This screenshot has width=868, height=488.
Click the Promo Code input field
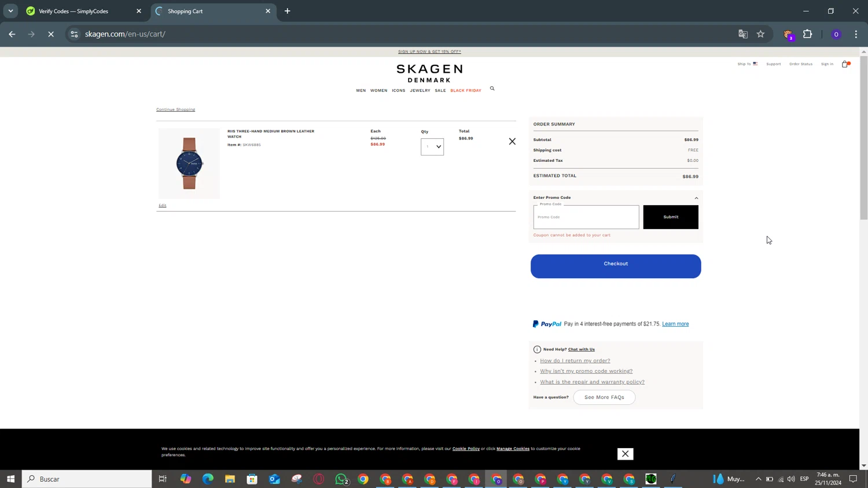point(586,217)
